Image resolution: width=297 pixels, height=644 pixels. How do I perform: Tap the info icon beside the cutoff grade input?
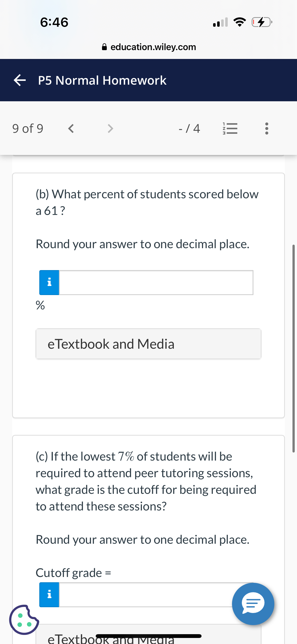(49, 595)
